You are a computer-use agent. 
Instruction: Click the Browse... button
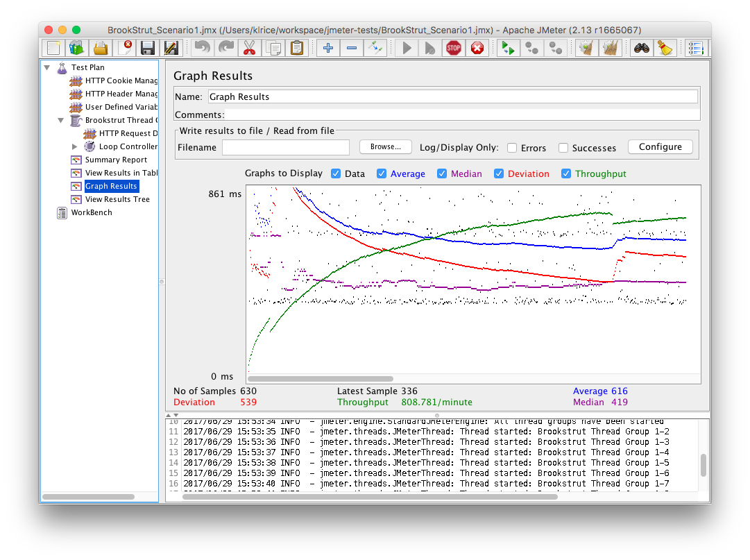(386, 147)
